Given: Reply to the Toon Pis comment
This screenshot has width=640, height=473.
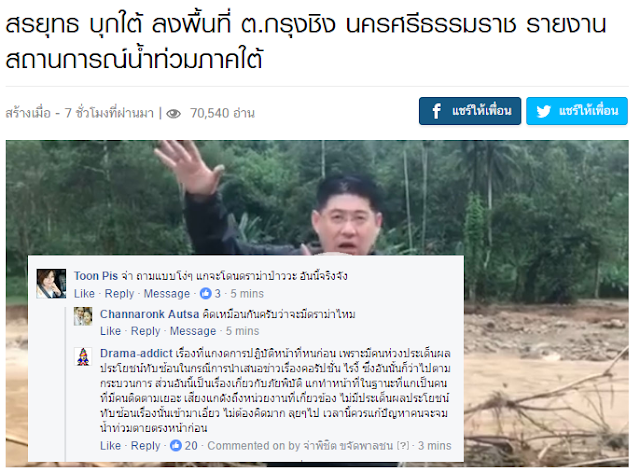Looking at the screenshot, I should tap(119, 293).
